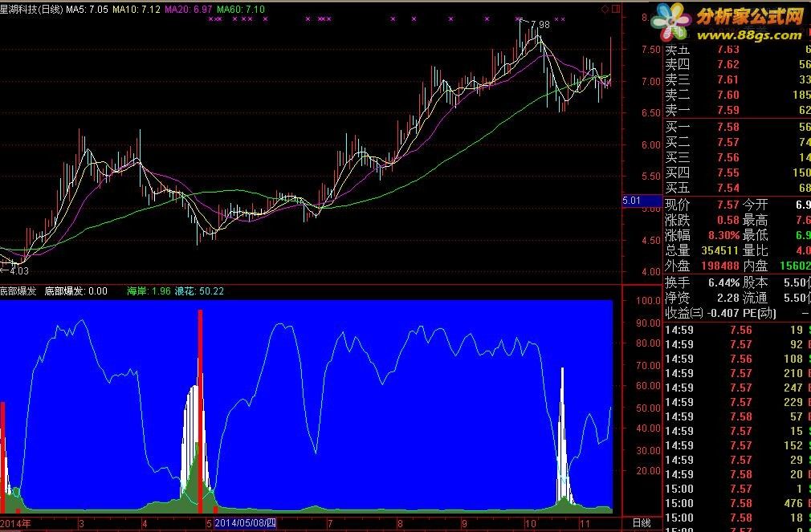Click the 涨跌 0.58 field

(703, 220)
